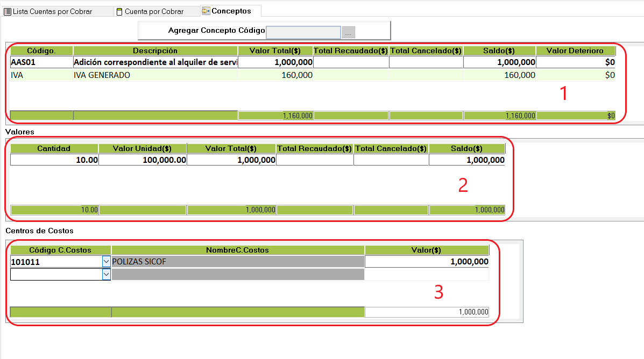Select the IVA GENERADO description cell
644x359 pixels.
[155, 76]
